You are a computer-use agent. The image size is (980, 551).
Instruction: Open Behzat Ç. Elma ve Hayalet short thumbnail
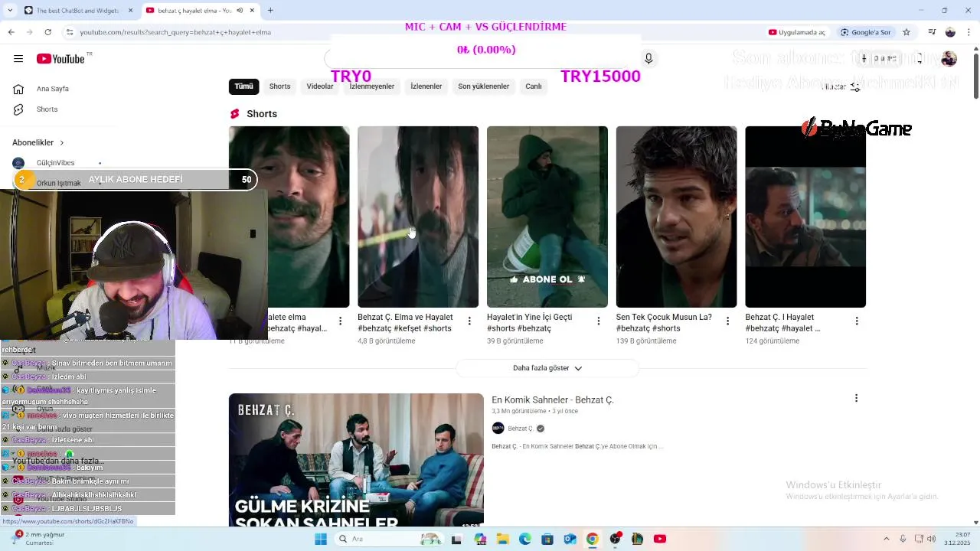[x=418, y=217]
